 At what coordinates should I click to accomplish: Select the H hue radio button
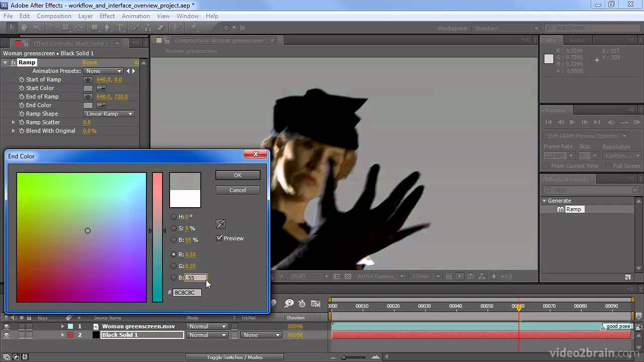click(174, 217)
